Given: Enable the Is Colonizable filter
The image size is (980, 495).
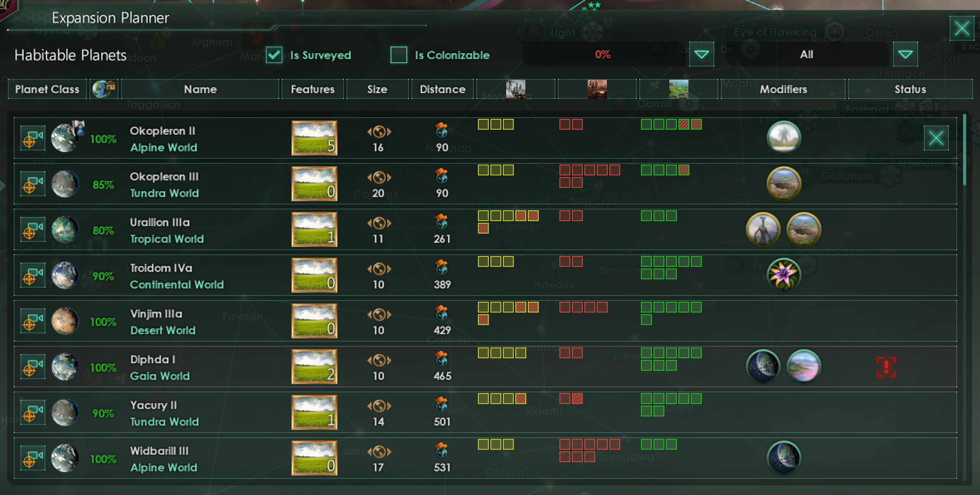Looking at the screenshot, I should (398, 54).
